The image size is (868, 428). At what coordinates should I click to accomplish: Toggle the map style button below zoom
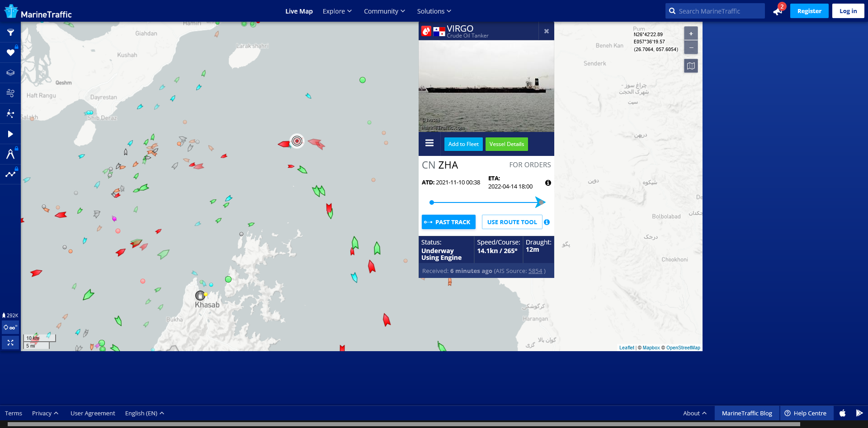pyautogui.click(x=691, y=66)
